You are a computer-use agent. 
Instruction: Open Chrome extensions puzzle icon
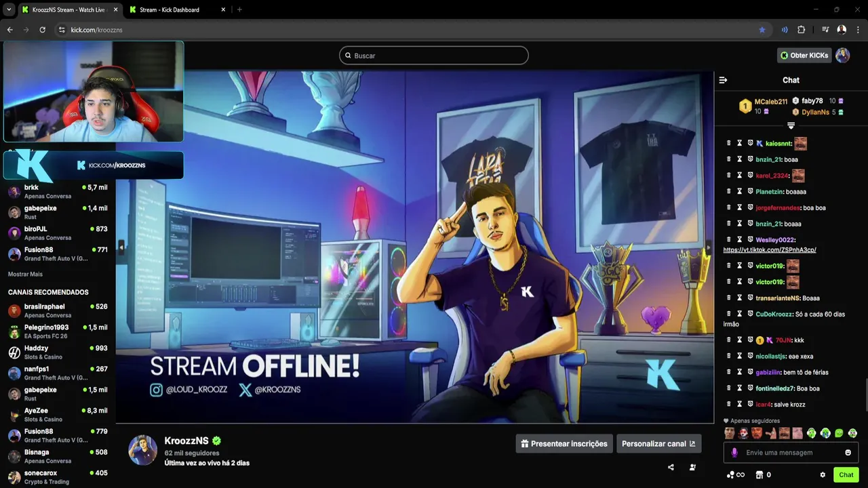[x=801, y=30]
